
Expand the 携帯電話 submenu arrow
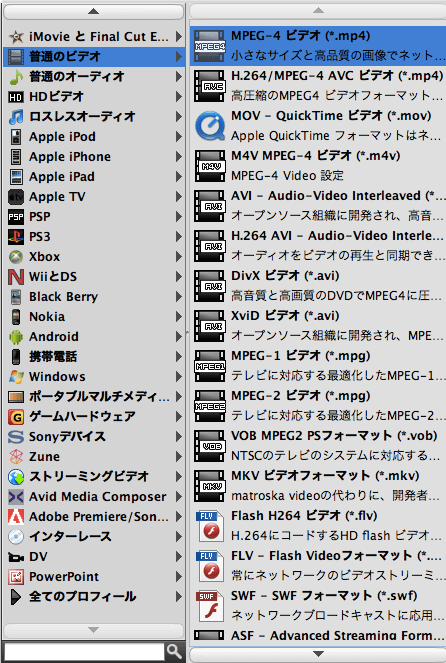pyautogui.click(x=179, y=356)
